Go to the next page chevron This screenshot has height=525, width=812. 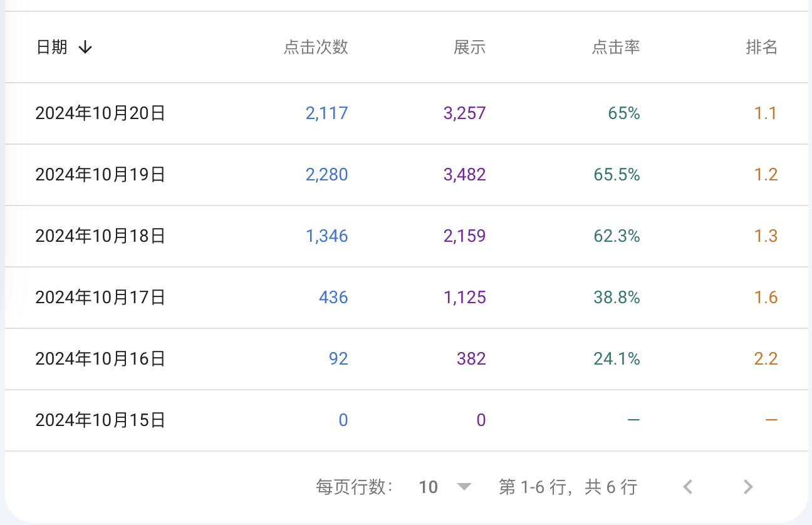click(747, 487)
